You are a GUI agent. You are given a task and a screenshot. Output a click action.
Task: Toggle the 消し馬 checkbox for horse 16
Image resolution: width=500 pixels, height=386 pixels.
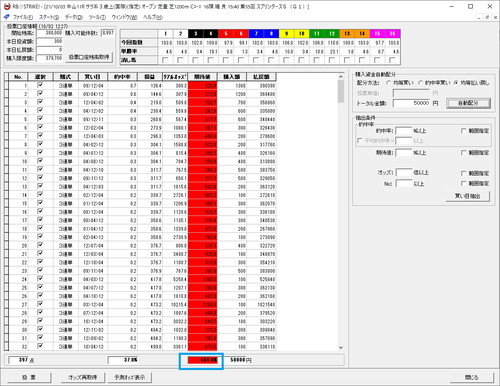click(392, 60)
